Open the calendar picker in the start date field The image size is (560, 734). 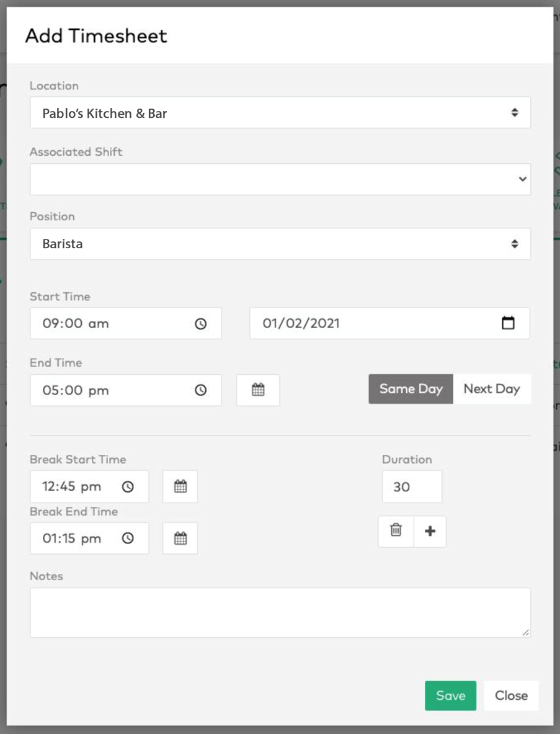point(508,323)
